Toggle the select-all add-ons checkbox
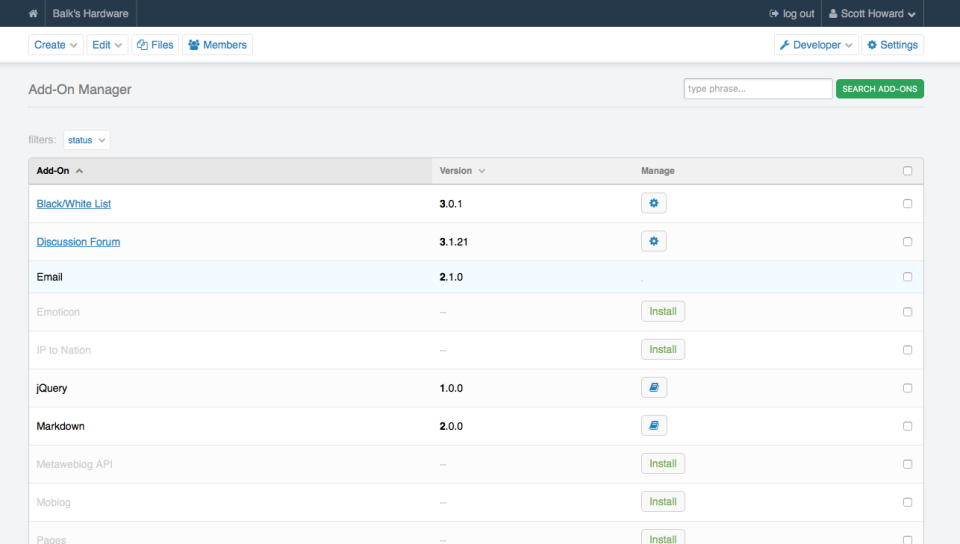The image size is (960, 544). [x=907, y=171]
